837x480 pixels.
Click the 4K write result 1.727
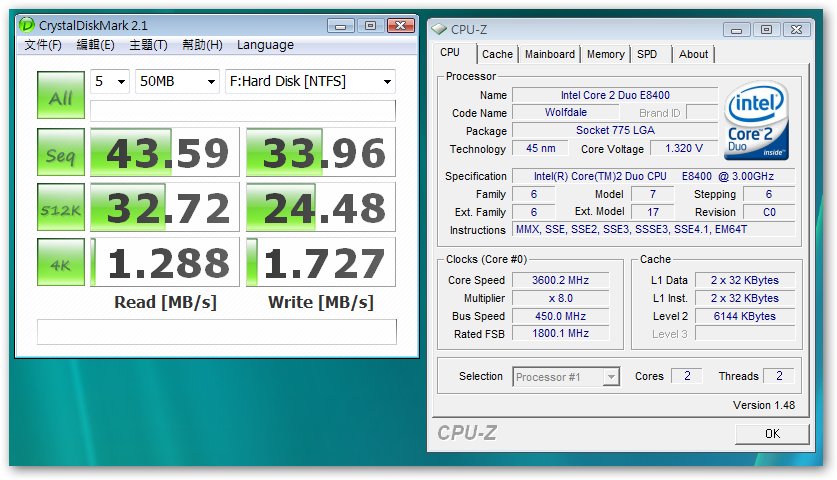(x=321, y=262)
